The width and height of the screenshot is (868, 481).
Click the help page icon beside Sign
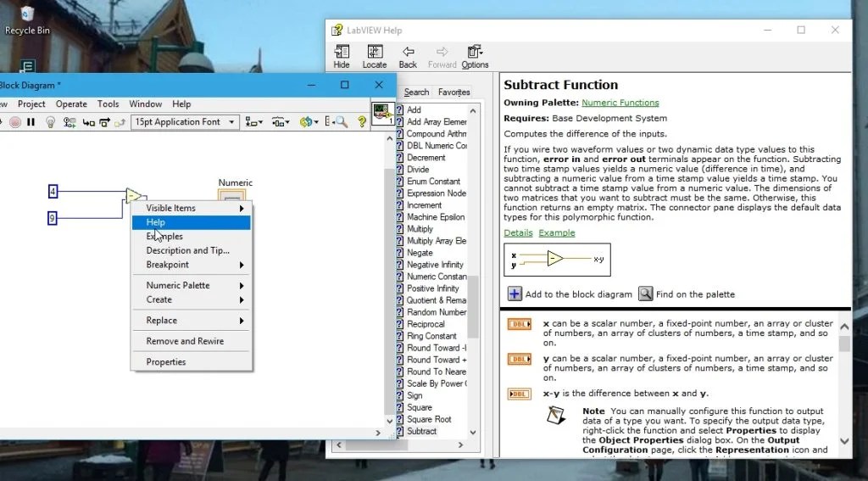(400, 395)
